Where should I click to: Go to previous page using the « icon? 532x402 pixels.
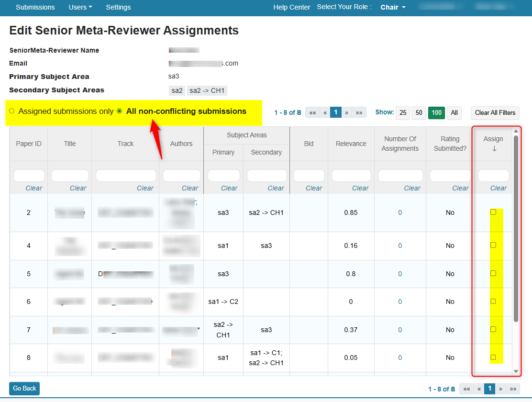(x=324, y=112)
